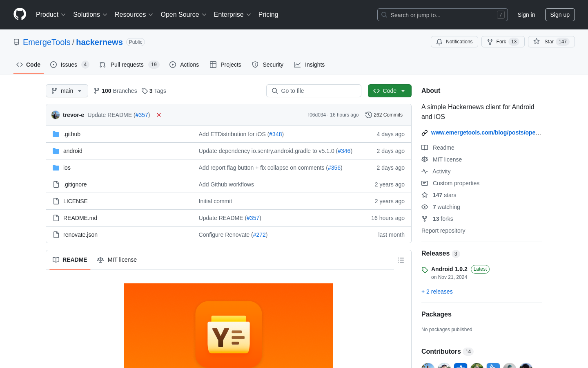Open the Actions tab
The image size is (588, 368).
[184, 65]
